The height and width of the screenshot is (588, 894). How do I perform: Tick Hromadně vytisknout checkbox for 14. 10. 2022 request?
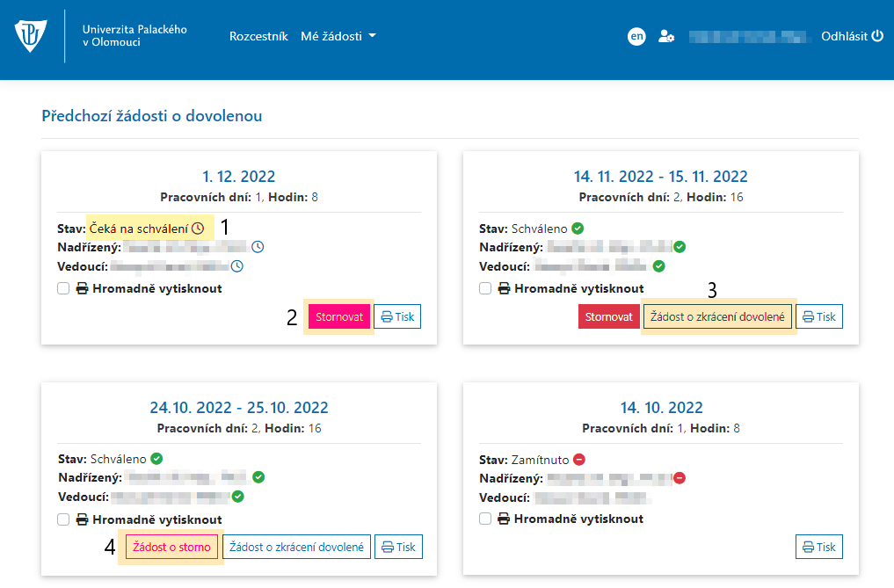coord(485,519)
